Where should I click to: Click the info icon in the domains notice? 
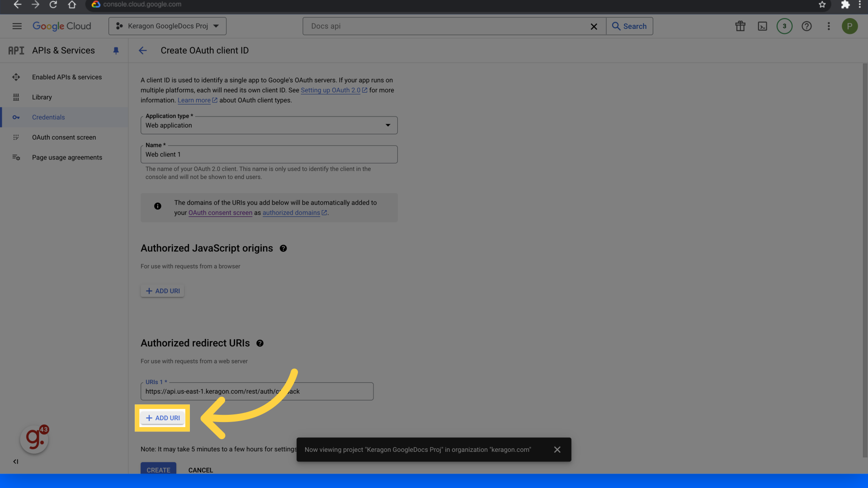pyautogui.click(x=158, y=206)
